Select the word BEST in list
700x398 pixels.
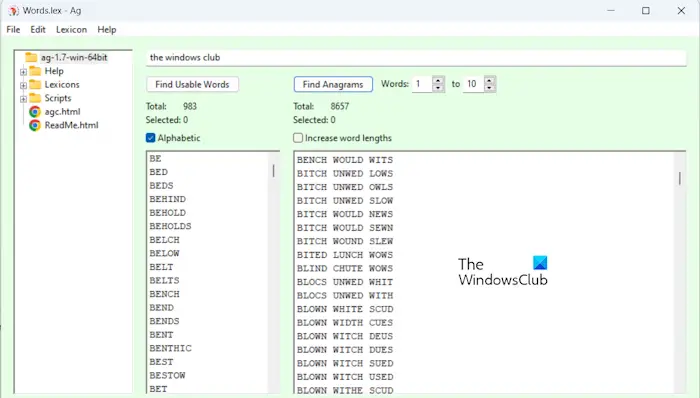[161, 362]
